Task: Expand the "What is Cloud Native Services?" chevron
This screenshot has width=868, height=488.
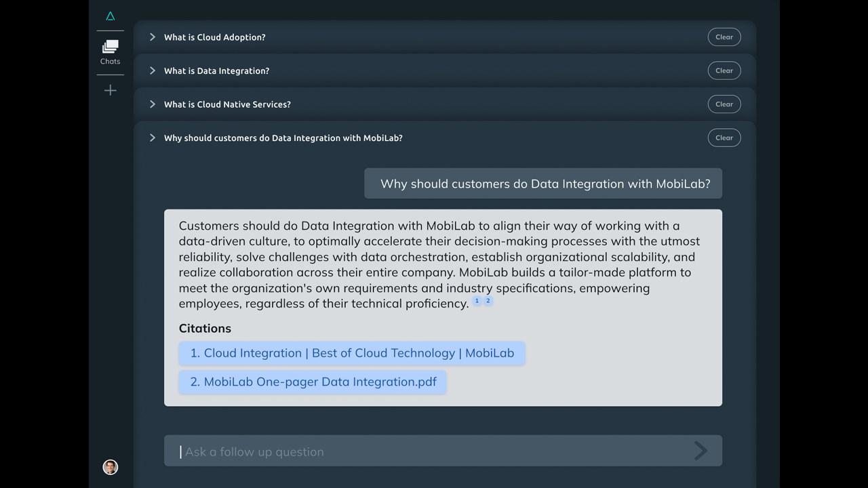Action: pyautogui.click(x=153, y=104)
